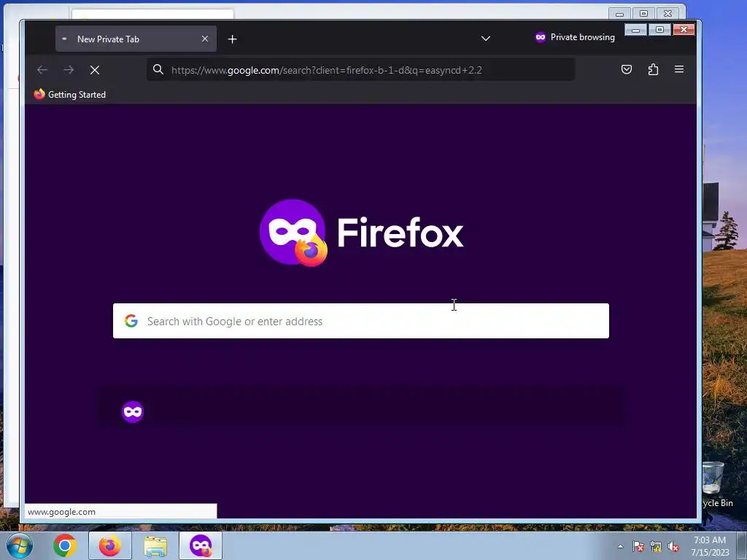Click Show desktop strip by clock
747x560 pixels.
(742, 545)
